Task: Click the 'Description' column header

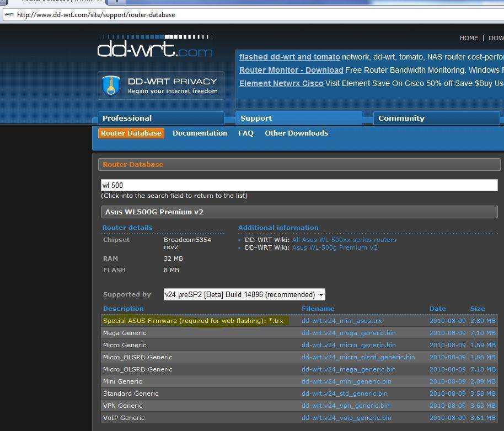Action: tap(124, 309)
